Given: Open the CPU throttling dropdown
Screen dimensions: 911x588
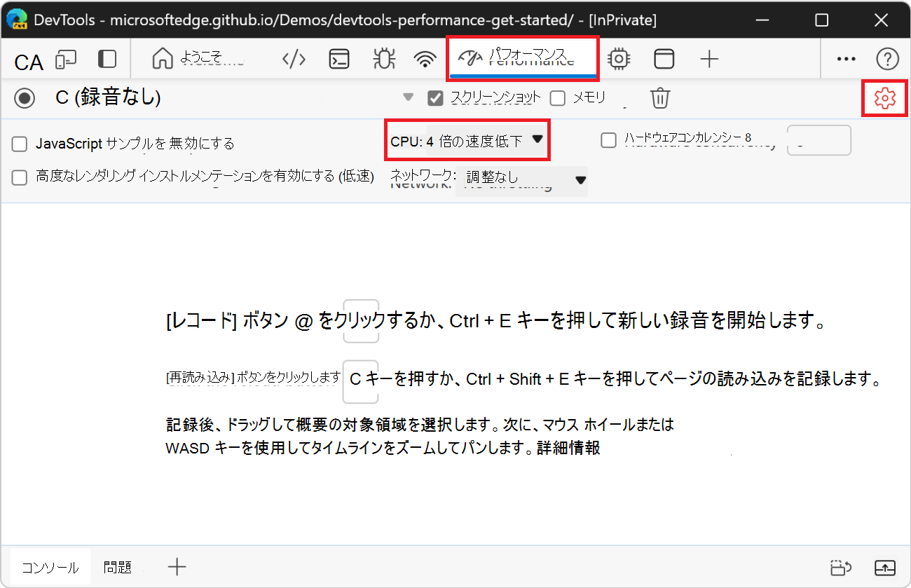Looking at the screenshot, I should click(x=469, y=141).
